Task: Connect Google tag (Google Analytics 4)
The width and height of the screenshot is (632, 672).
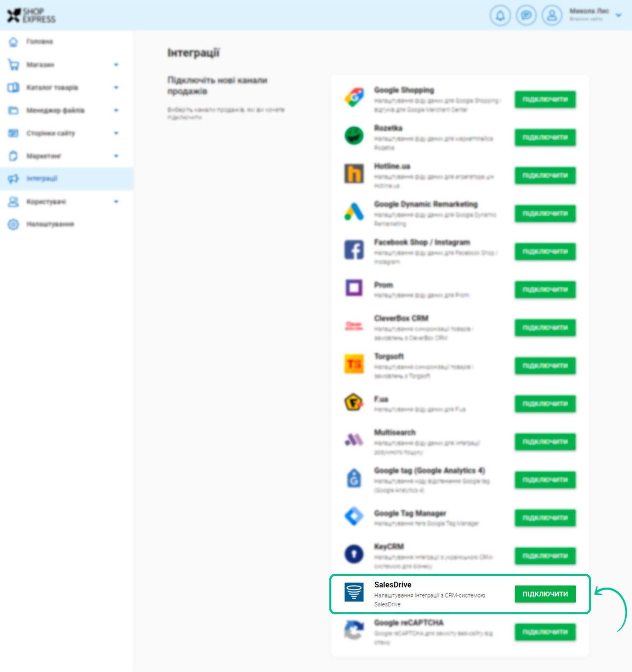Action: tap(545, 480)
